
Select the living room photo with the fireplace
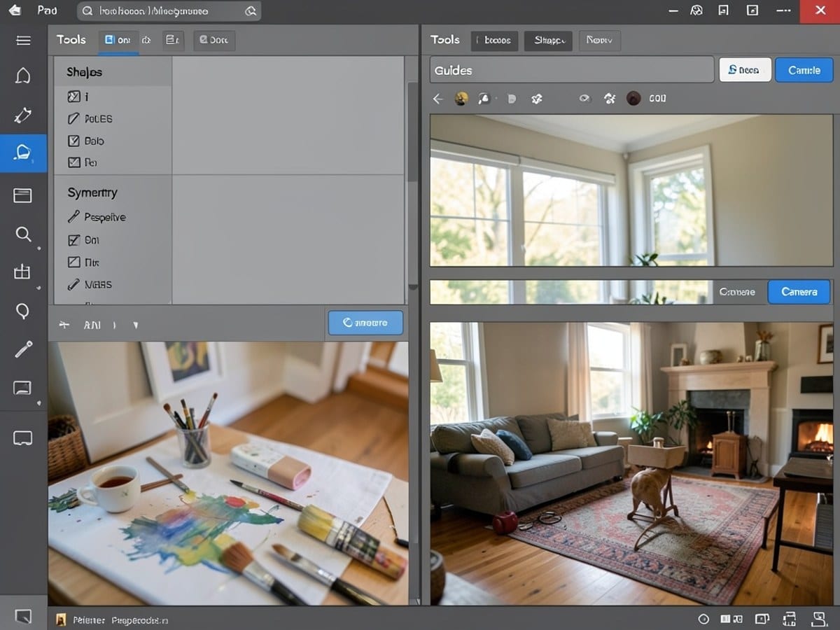[631, 463]
